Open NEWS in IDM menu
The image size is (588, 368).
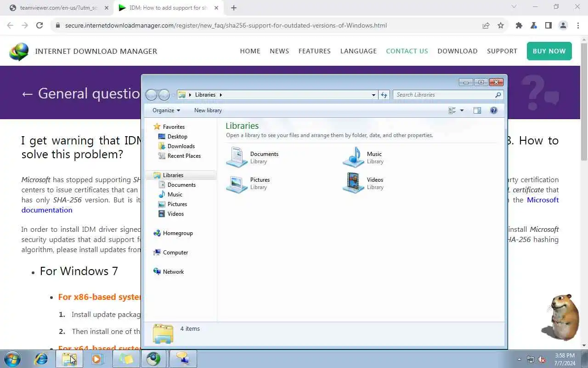[x=279, y=51]
